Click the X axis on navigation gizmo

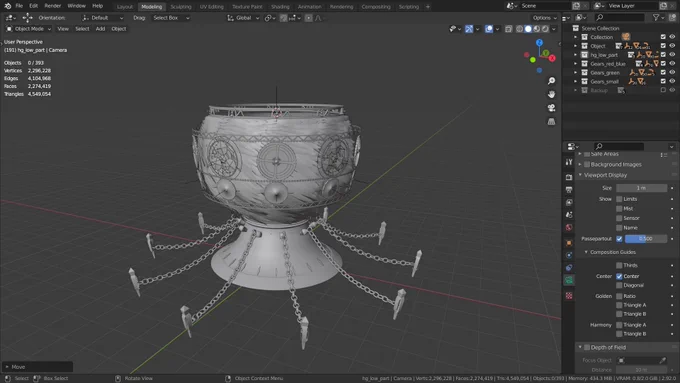point(552,58)
